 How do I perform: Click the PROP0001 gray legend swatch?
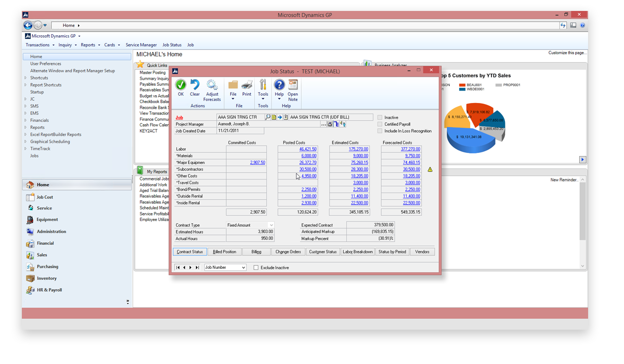[499, 85]
